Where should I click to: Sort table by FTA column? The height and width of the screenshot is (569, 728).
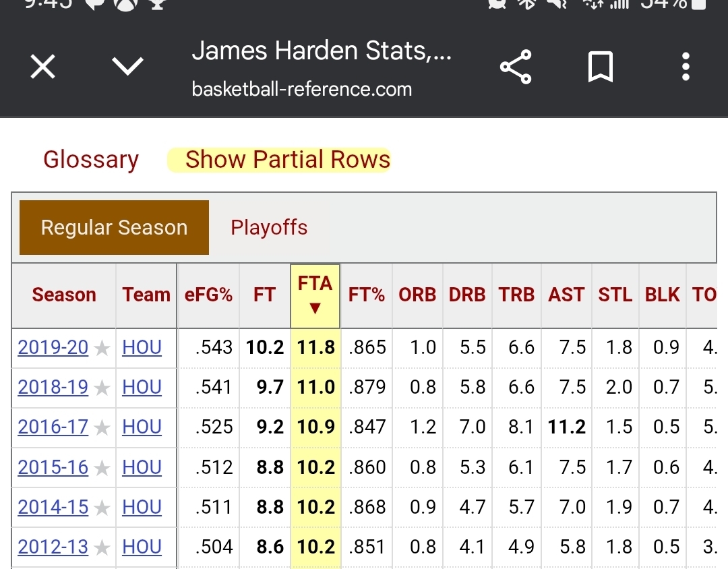point(315,295)
